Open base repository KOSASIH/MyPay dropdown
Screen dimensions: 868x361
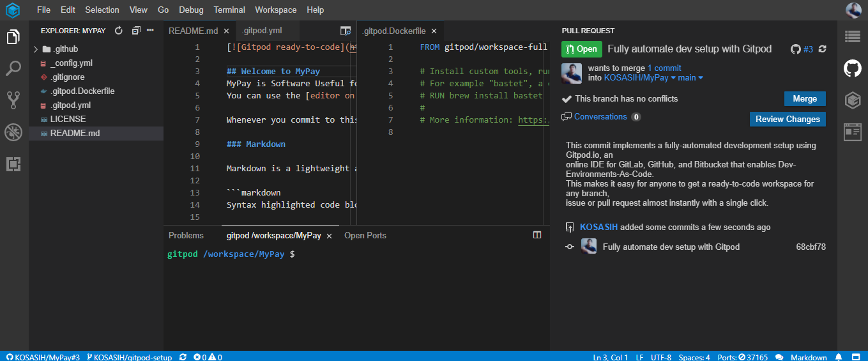tap(640, 77)
